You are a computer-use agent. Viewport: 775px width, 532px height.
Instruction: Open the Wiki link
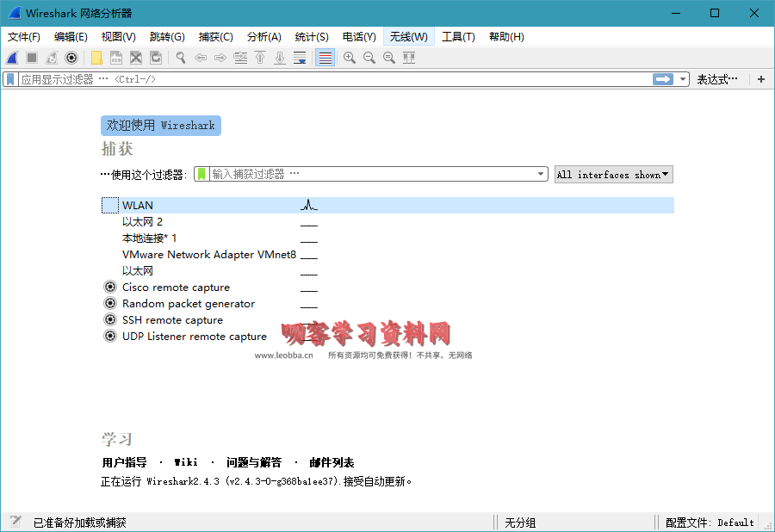tap(186, 462)
